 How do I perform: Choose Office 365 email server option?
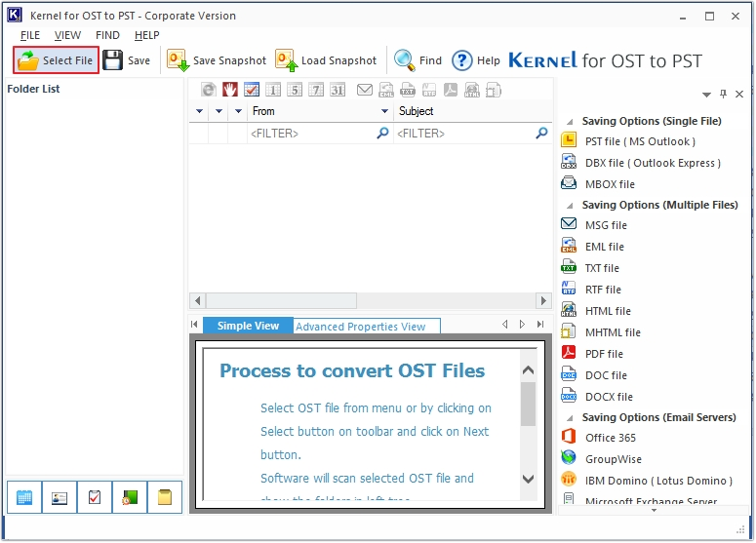click(x=598, y=438)
